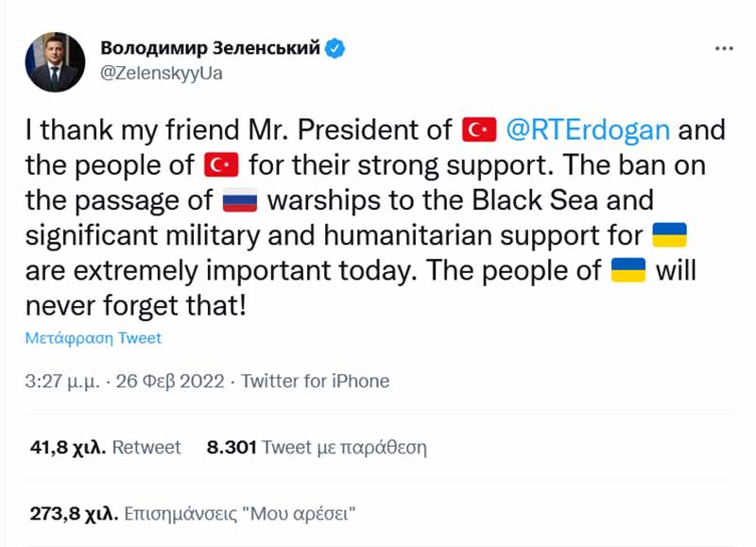View the 8.301 Tweet με παράθεση list
The image size is (756, 547).
point(317,448)
